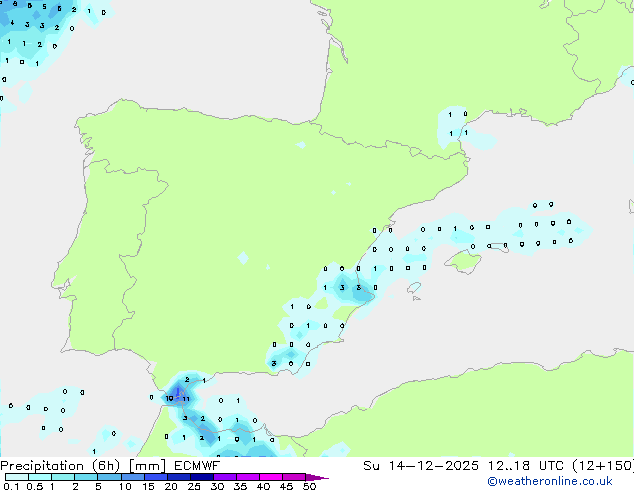Select the 40–45 mm magenta swatch
The height and width of the screenshot is (490, 634).
click(271, 477)
